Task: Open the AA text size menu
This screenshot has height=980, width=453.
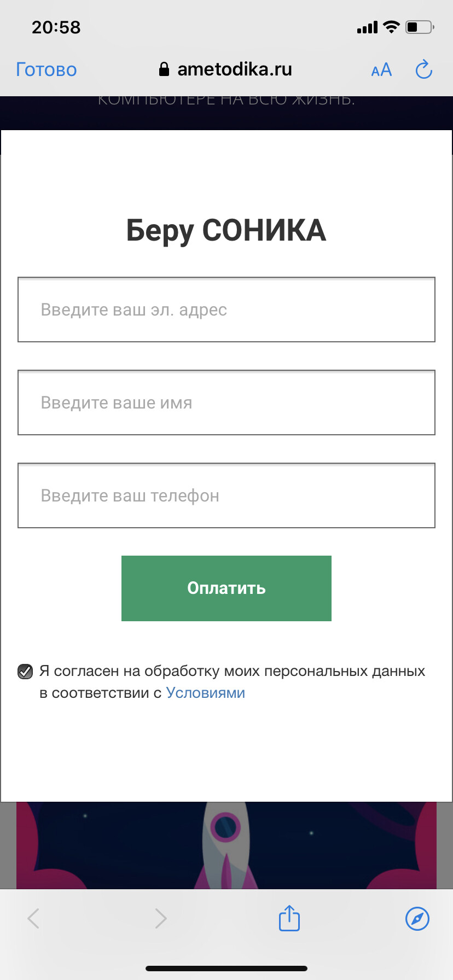Action: point(381,70)
